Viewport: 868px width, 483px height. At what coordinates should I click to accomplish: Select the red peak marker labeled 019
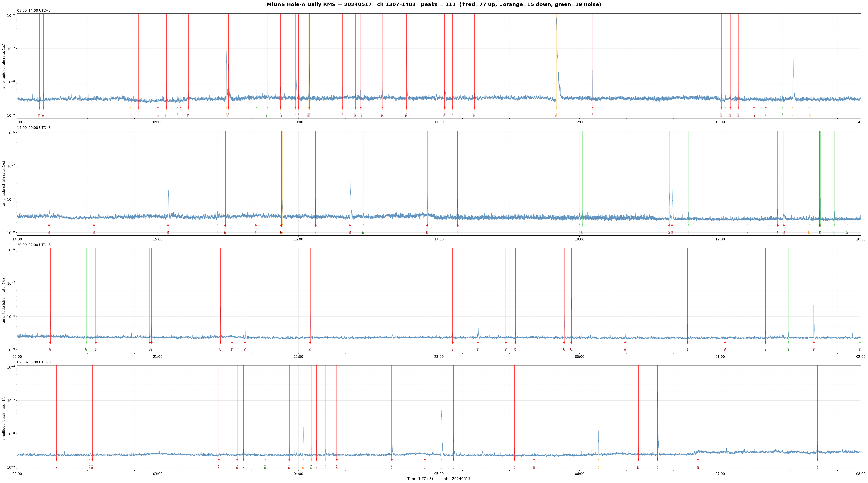(343, 108)
